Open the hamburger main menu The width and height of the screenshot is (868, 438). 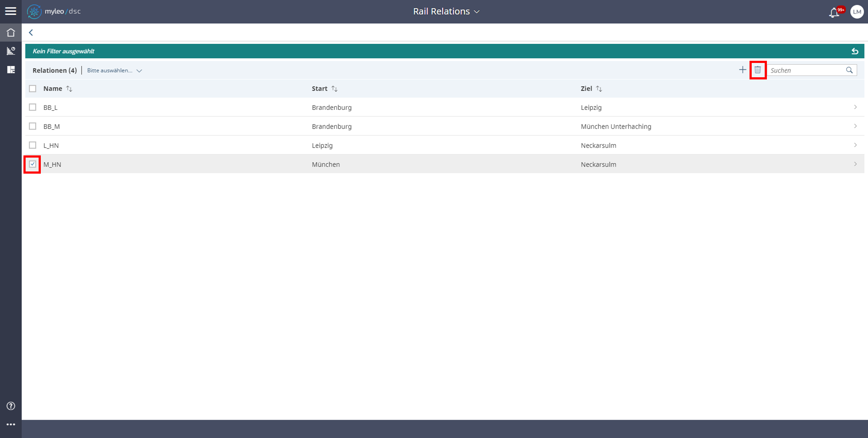10,11
